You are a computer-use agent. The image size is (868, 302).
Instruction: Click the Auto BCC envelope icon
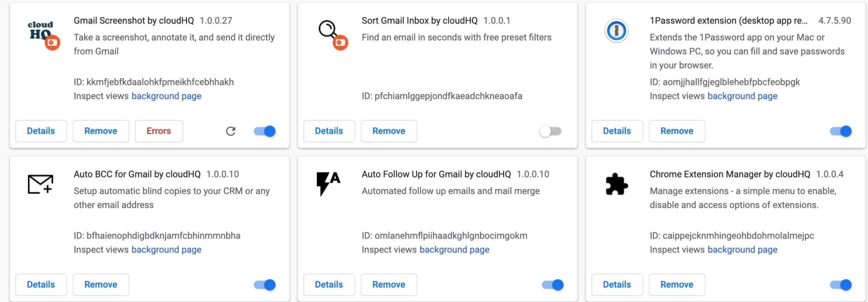[x=40, y=184]
